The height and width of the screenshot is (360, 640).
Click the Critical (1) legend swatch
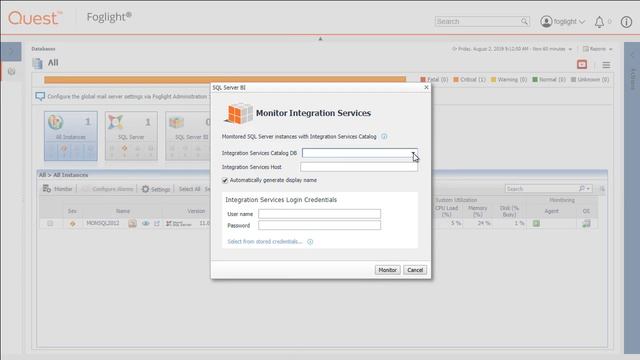point(456,80)
